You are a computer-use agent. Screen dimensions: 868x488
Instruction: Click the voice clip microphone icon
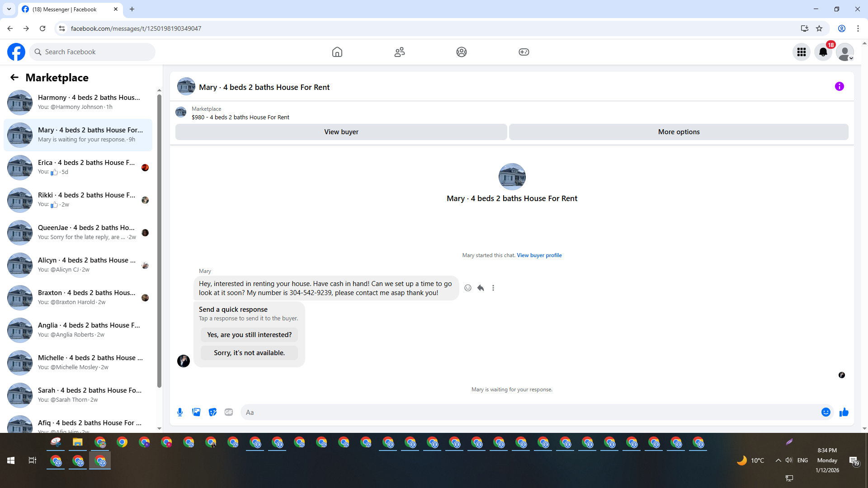(x=180, y=412)
